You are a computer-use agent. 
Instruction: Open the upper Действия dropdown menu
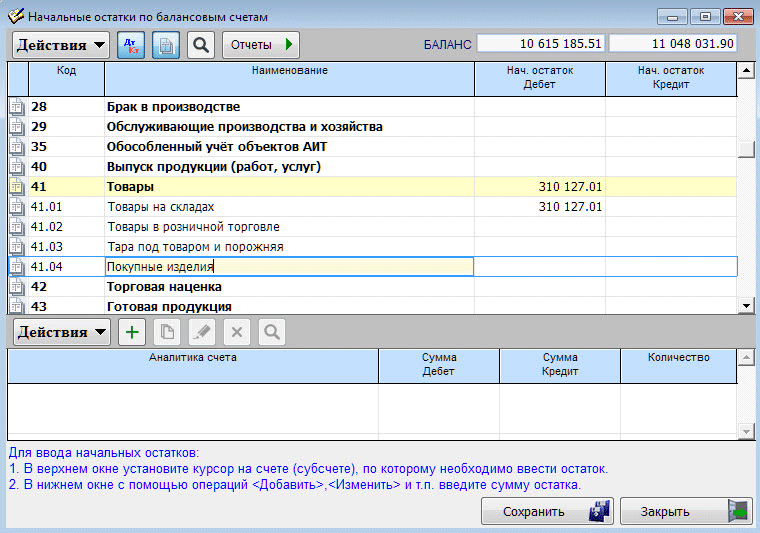pyautogui.click(x=61, y=45)
